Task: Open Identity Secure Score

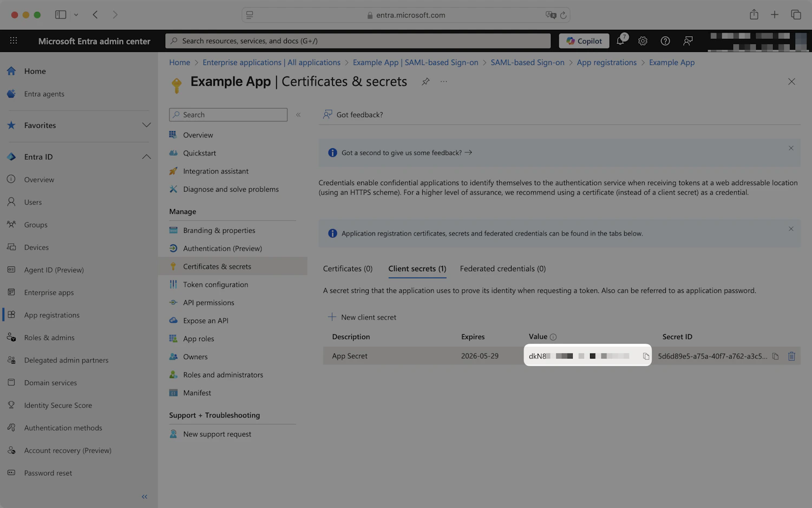Action: (58, 405)
